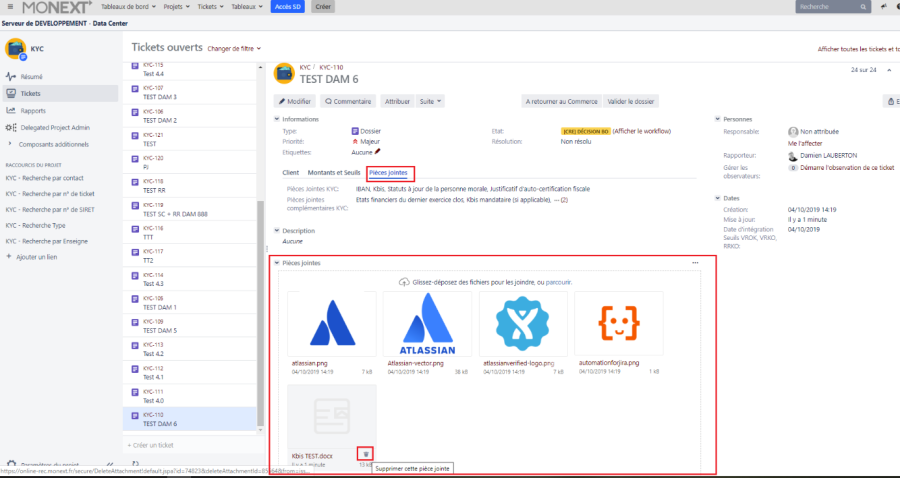Open the Changer de filtre dropdown

pos(232,48)
